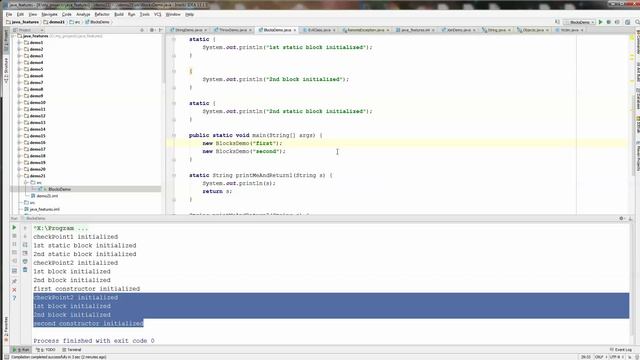The height and width of the screenshot is (360, 640).
Task: Run with coverage toolbar icon
Action: point(617,22)
